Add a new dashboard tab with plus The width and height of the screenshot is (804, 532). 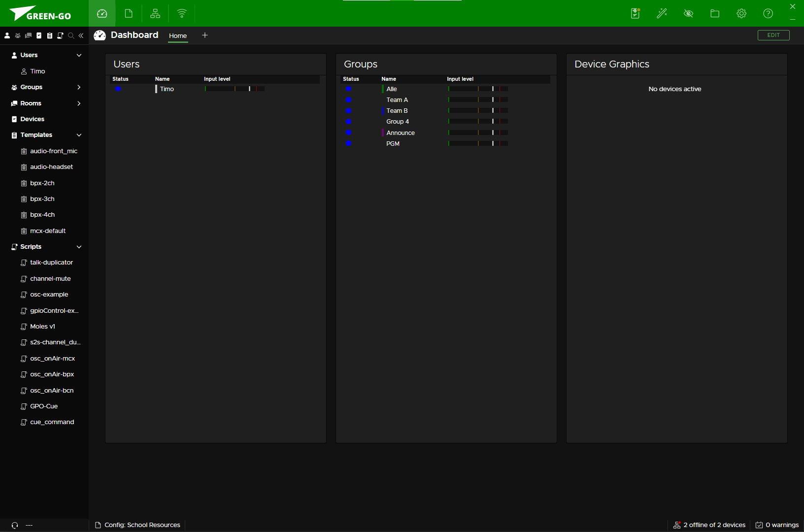pyautogui.click(x=205, y=35)
